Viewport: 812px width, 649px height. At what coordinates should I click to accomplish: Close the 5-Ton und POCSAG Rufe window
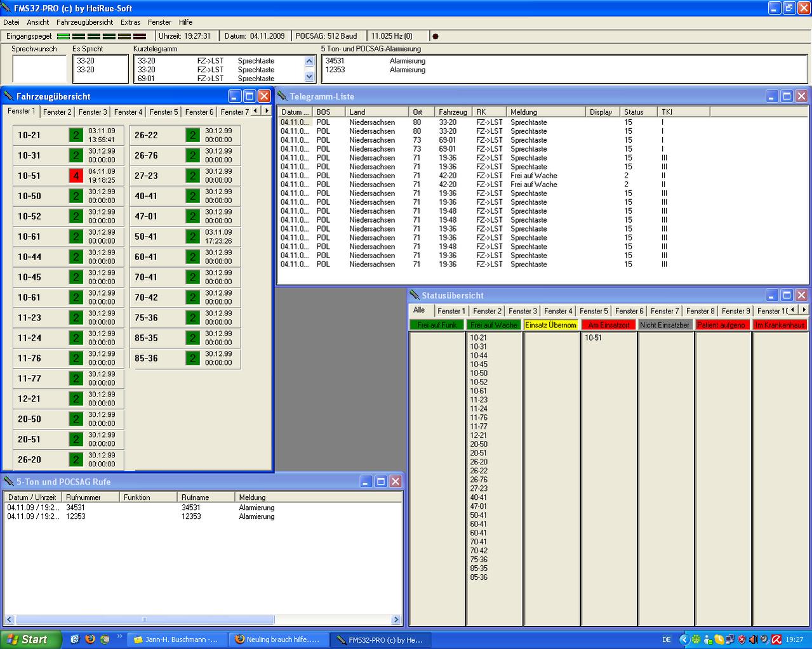coord(396,482)
